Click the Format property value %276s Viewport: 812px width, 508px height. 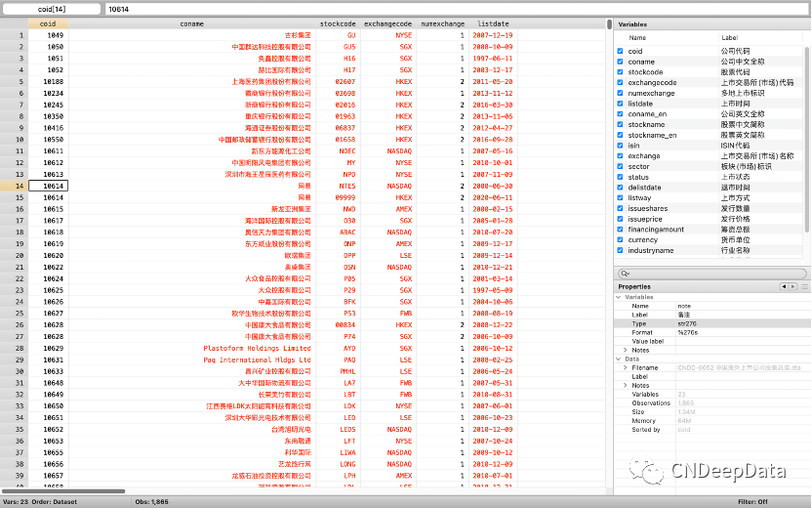click(x=688, y=332)
